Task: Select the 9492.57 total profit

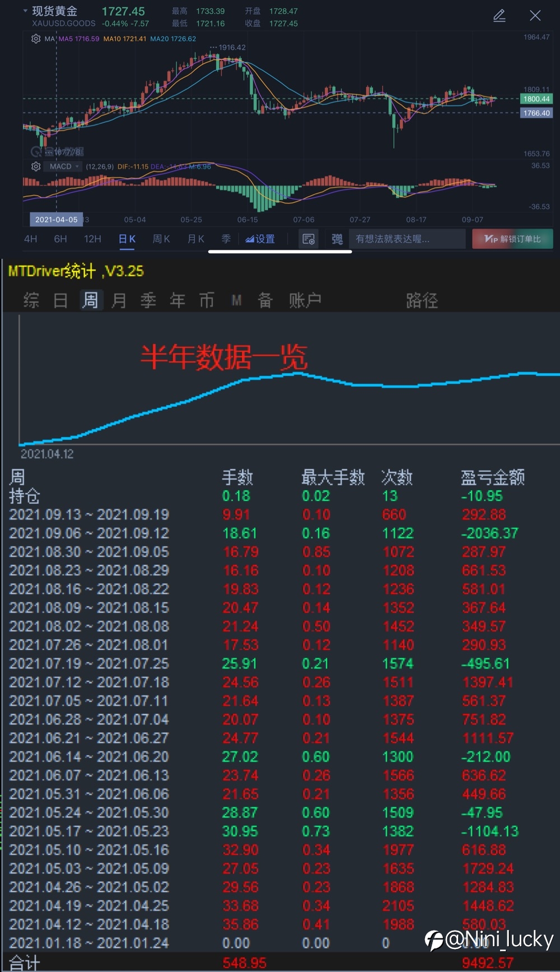Action: coord(488,963)
